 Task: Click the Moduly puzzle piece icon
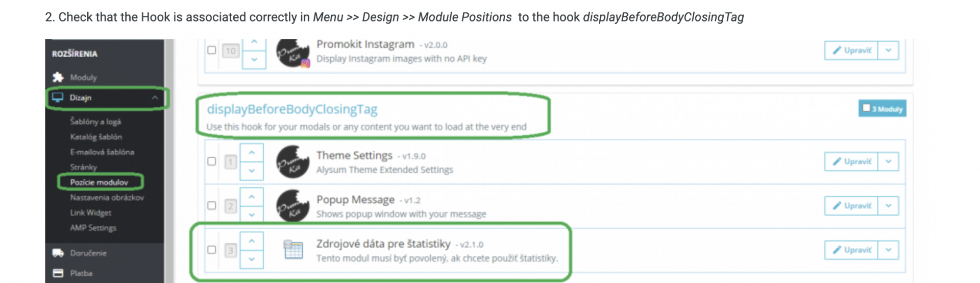[x=58, y=77]
